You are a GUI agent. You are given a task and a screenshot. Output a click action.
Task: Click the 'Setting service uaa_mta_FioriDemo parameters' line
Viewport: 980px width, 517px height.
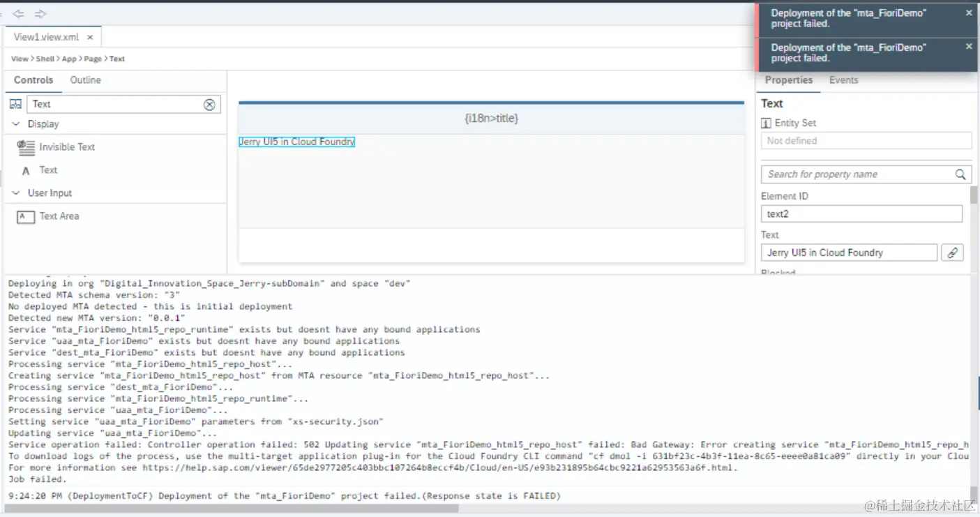[196, 421]
